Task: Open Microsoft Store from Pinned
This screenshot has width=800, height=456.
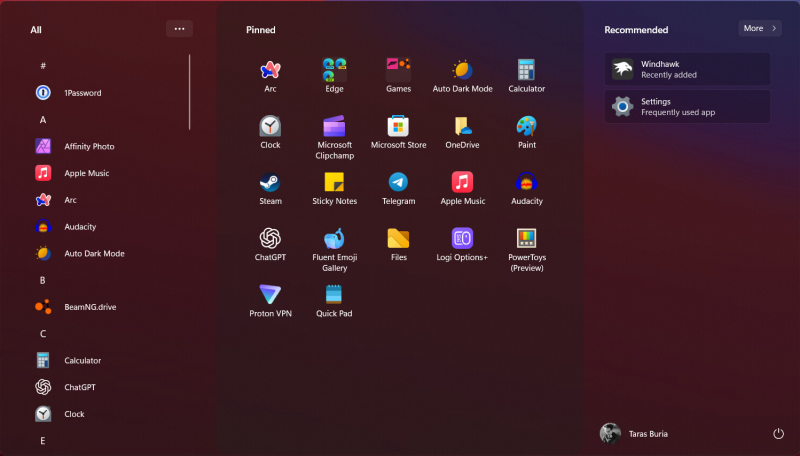Action: pyautogui.click(x=398, y=132)
